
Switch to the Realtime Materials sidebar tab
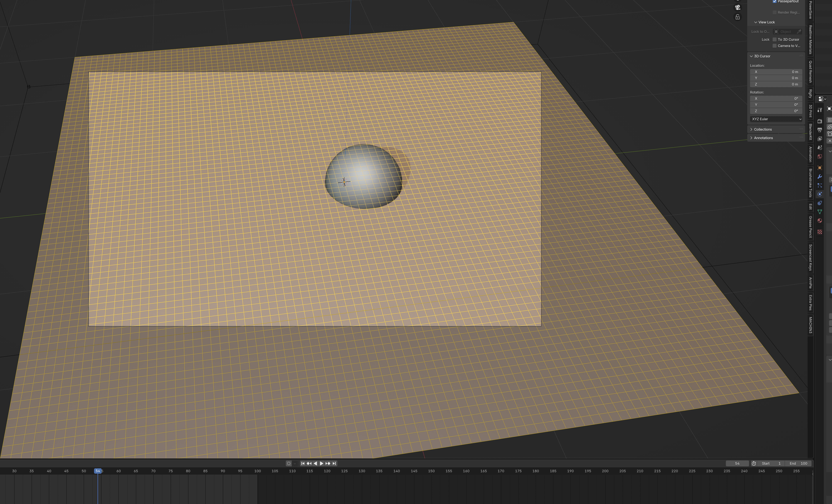click(810, 39)
